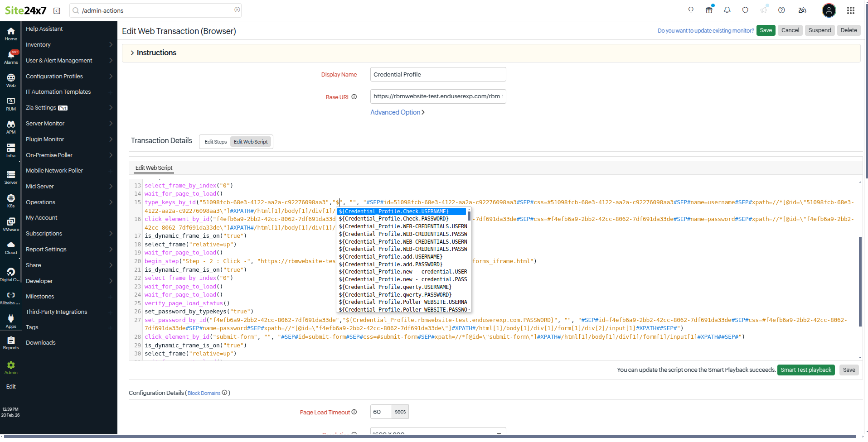This screenshot has width=868, height=442.
Task: Navigate to RUM using the sidebar icon
Action: [10, 103]
